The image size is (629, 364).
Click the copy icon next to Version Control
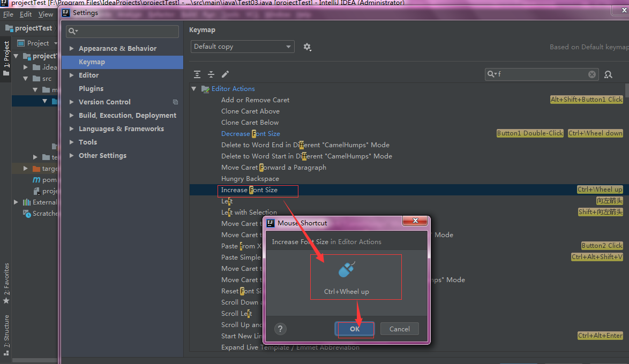point(175,102)
